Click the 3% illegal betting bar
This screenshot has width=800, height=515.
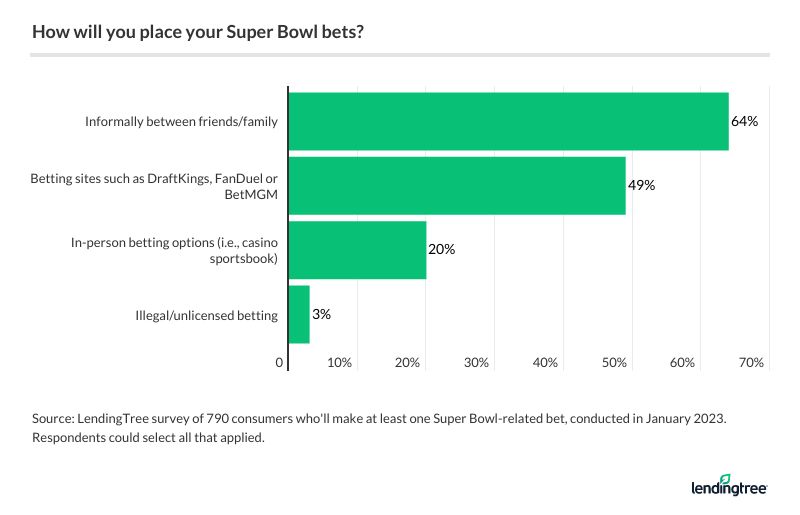pos(298,315)
